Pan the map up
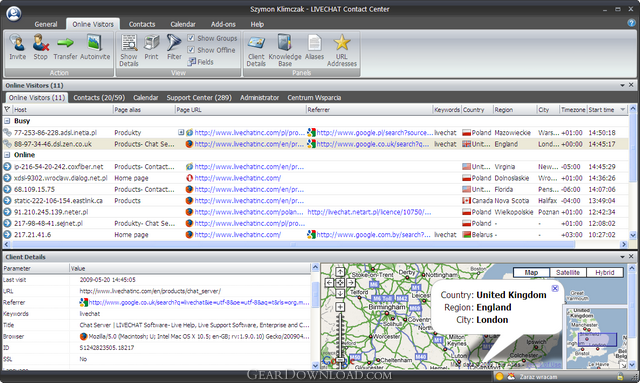Screen dimensions: 640x383 pyautogui.click(x=340, y=272)
